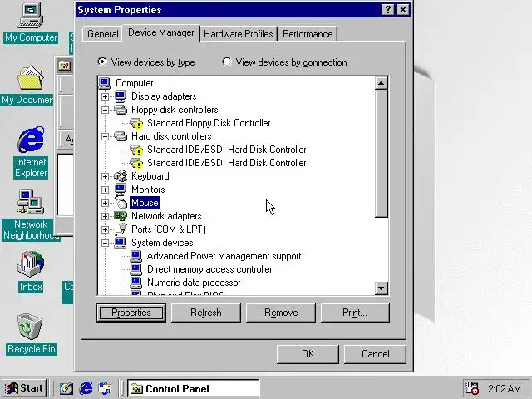
Task: Switch to the Performance tab
Action: [308, 34]
